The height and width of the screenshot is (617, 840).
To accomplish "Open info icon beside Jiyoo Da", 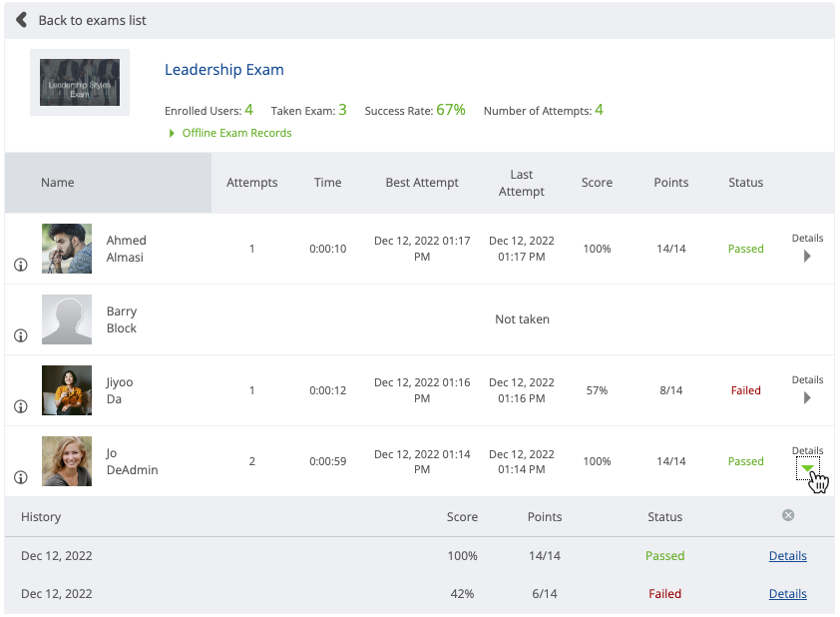I will pos(20,406).
